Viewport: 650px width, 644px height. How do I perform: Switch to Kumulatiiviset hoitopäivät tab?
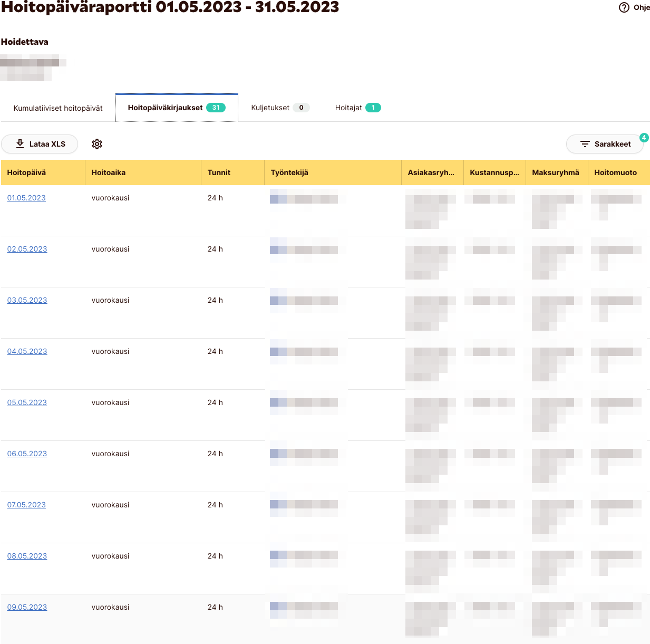[x=58, y=108]
